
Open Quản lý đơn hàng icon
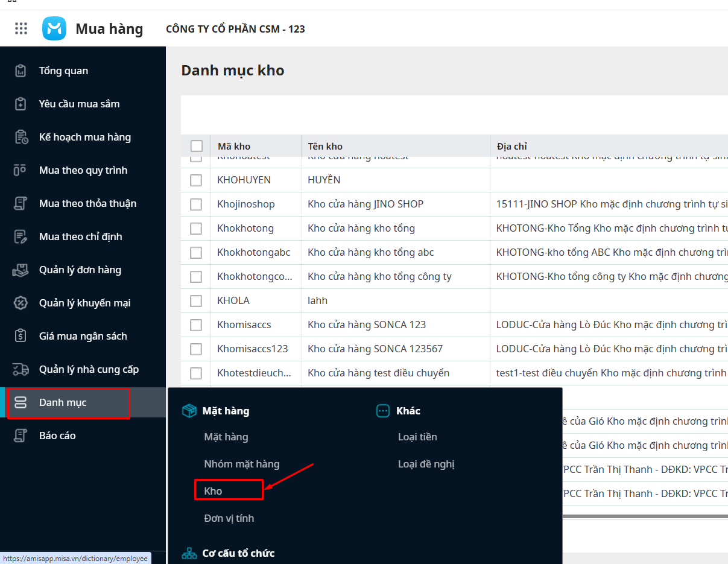[21, 270]
